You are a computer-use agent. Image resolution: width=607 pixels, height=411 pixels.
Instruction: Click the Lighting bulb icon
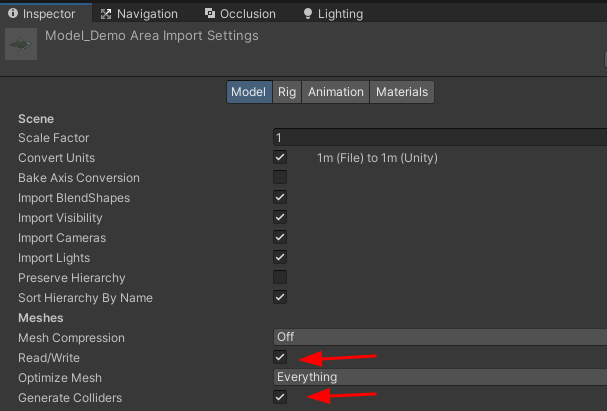click(307, 14)
